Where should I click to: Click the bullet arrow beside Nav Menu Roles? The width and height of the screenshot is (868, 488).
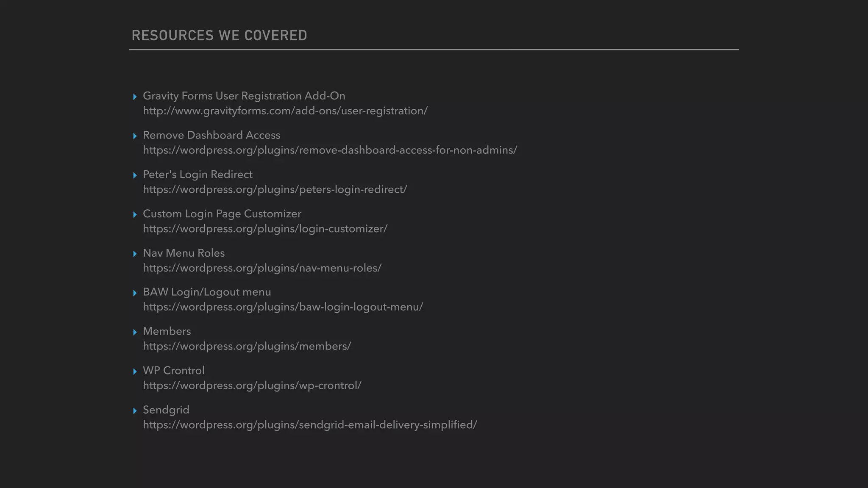(x=135, y=254)
